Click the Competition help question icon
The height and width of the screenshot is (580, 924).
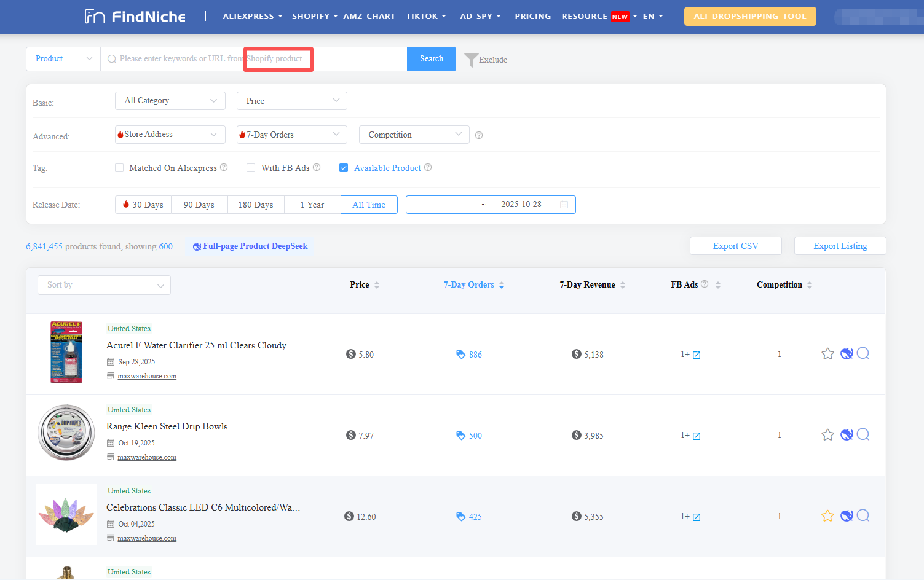[479, 135]
